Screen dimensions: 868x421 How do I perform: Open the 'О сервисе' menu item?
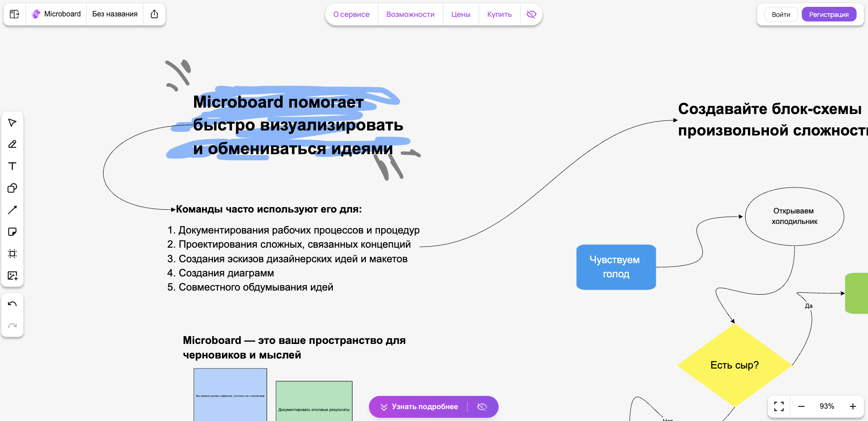click(x=351, y=14)
